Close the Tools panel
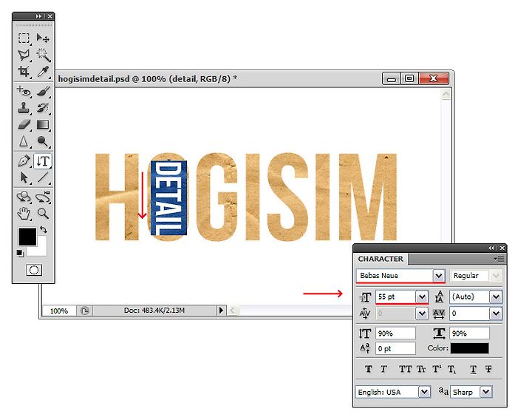This screenshot has height=420, width=532. (x=50, y=16)
